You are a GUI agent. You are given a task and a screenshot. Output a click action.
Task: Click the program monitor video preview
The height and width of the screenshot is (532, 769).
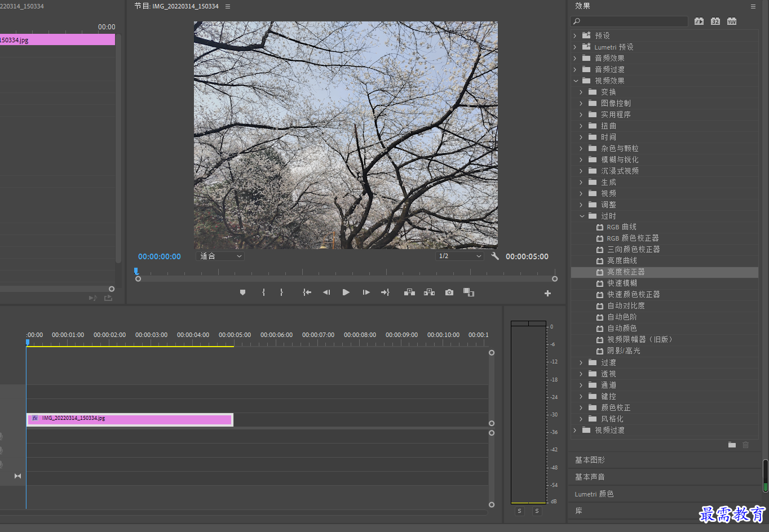[x=346, y=135]
